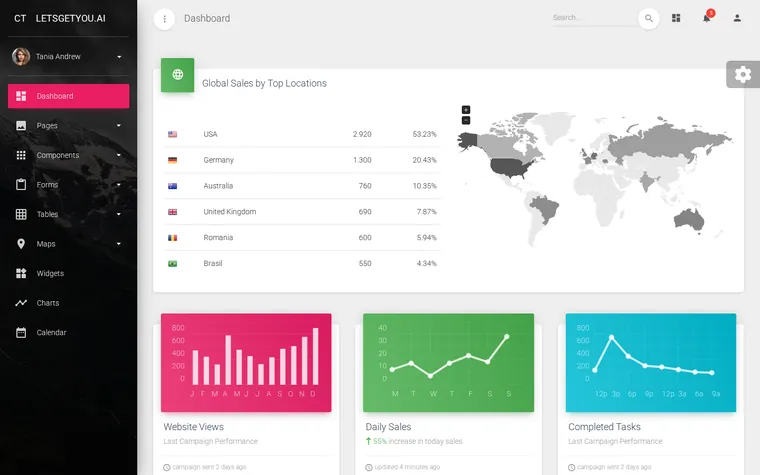The width and height of the screenshot is (760, 475).
Task: Click the USA flag icon
Action: pos(173,134)
